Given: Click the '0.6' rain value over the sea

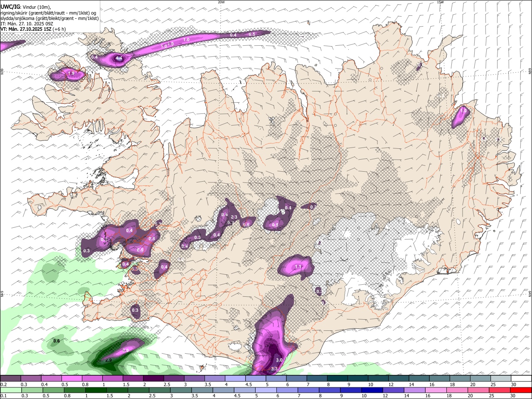Looking at the screenshot, I should click(x=57, y=341).
